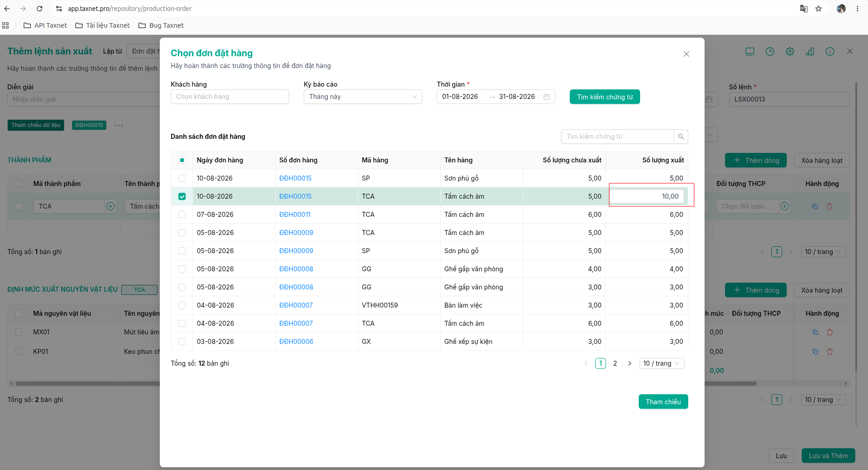Open the settings gear icon in header
The height and width of the screenshot is (470, 868).
pyautogui.click(x=790, y=52)
